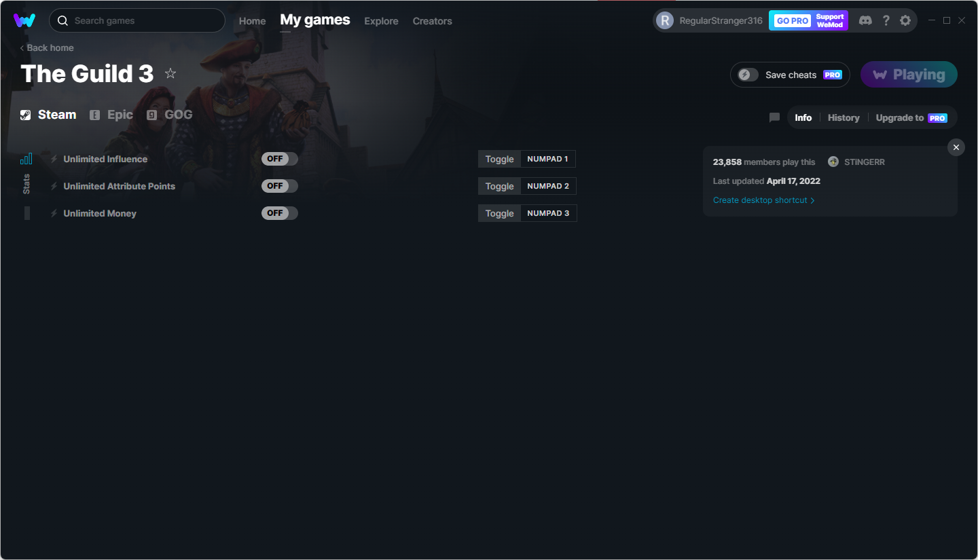Open Discord link icon

pyautogui.click(x=865, y=20)
